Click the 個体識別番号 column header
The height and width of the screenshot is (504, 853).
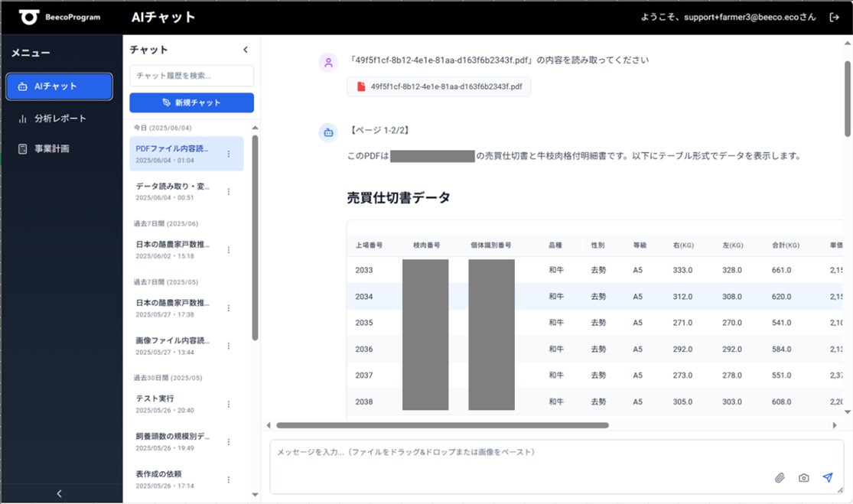(x=490, y=245)
